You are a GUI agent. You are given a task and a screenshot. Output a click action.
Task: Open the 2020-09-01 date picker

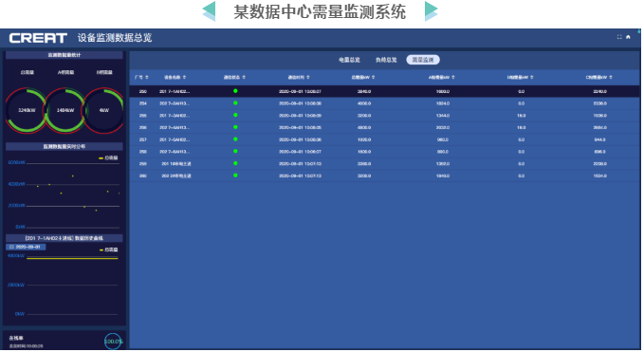pyautogui.click(x=26, y=247)
